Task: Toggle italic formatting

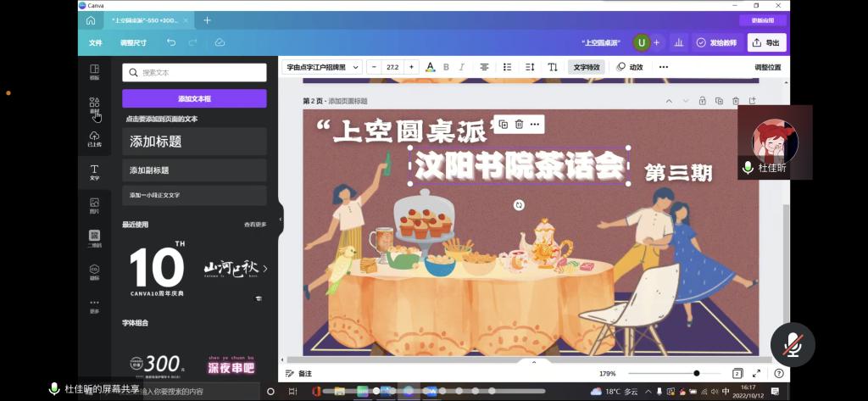Action: point(462,67)
